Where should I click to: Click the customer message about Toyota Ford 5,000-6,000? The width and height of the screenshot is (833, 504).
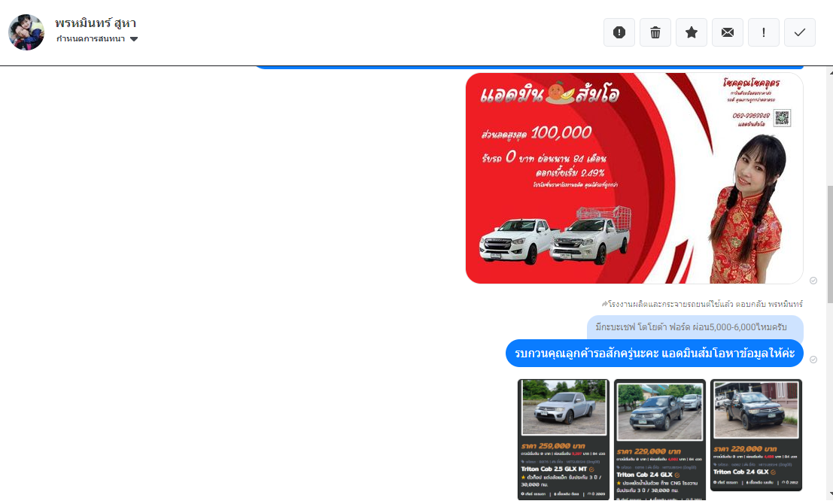(695, 327)
